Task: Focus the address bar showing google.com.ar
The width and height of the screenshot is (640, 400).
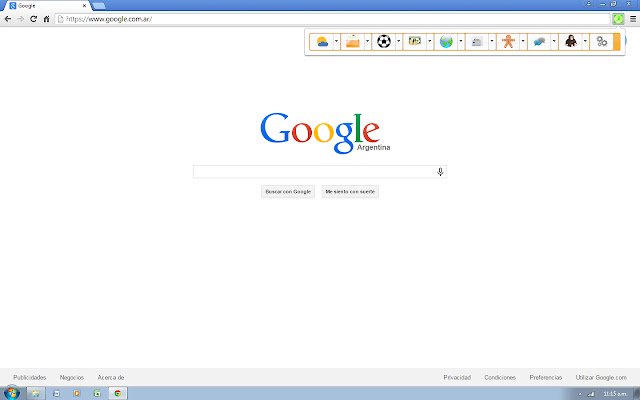Action: coord(333,19)
